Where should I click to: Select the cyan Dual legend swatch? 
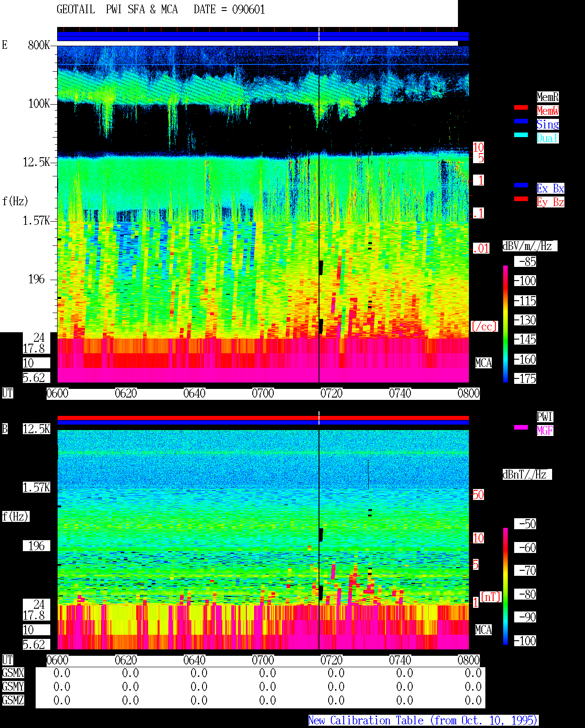tap(521, 135)
